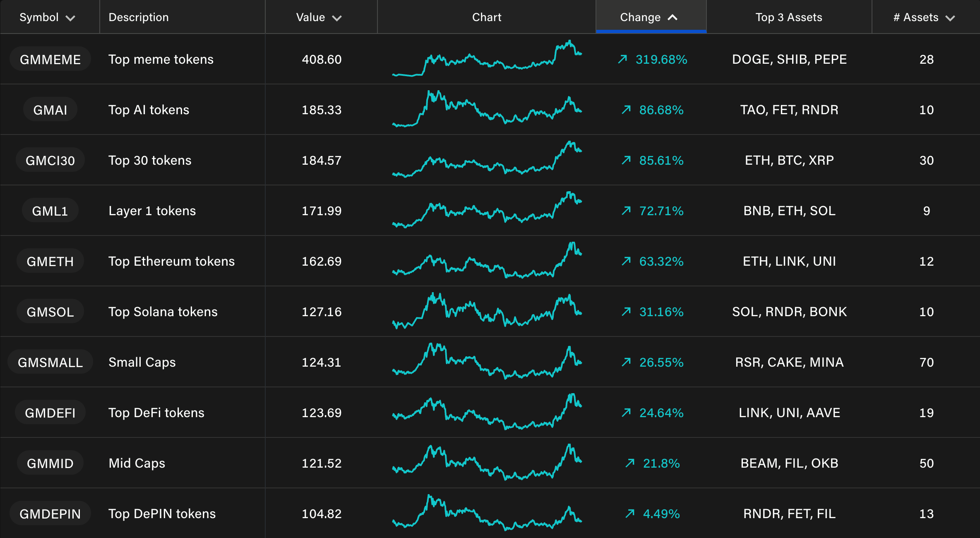The height and width of the screenshot is (538, 980).
Task: Click the GMSMALL symbol pill
Action: click(50, 362)
